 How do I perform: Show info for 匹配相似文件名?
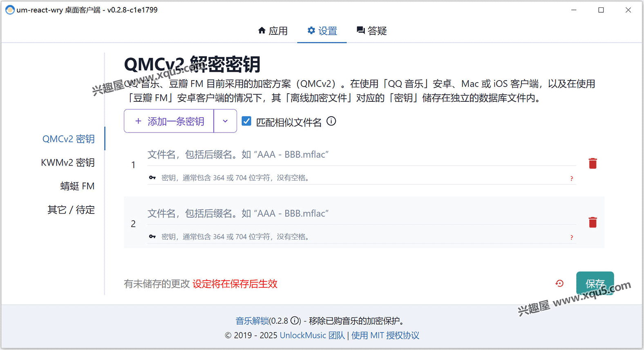331,121
